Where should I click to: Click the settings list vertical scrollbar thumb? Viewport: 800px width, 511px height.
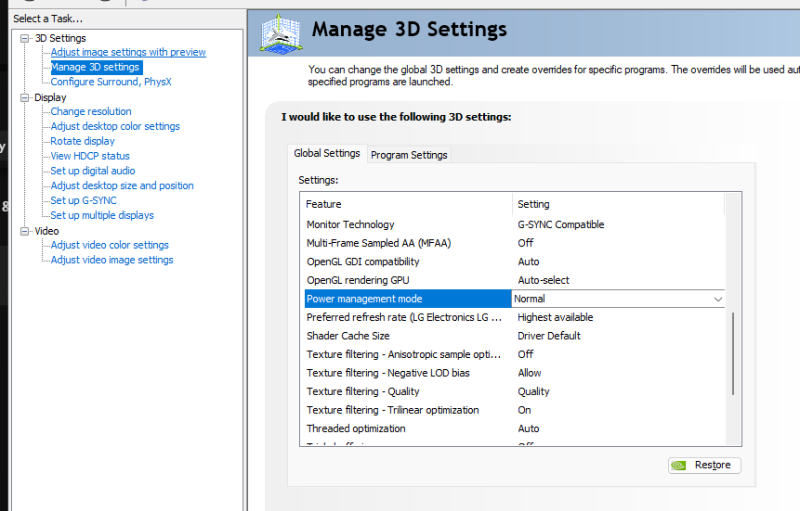(x=733, y=354)
